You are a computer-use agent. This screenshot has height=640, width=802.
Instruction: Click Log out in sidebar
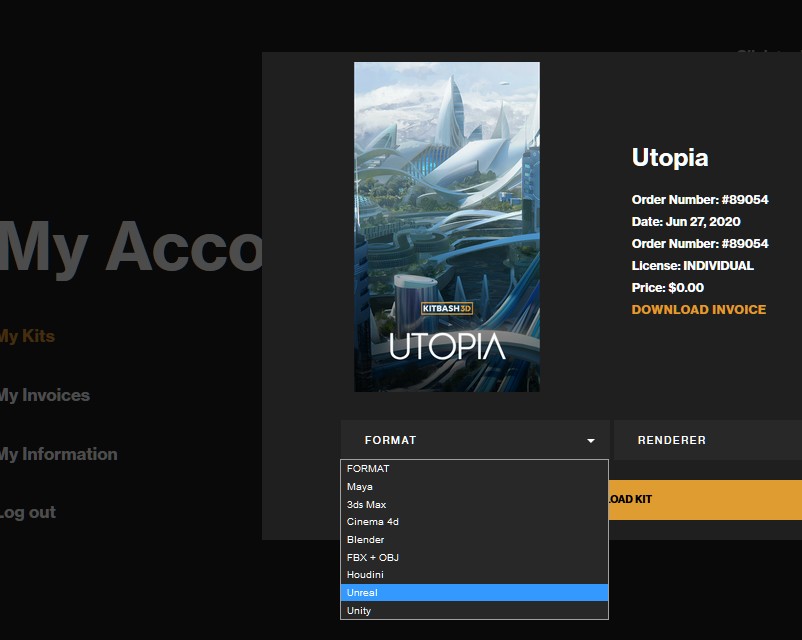[28, 512]
